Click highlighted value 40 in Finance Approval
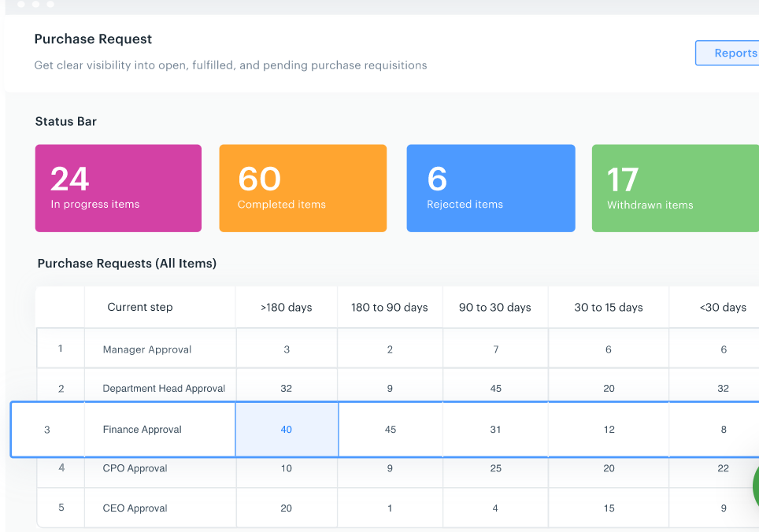Image resolution: width=759 pixels, height=532 pixels. click(x=286, y=430)
